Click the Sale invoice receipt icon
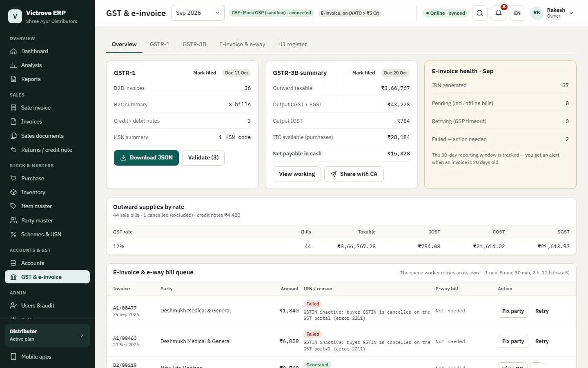The image size is (588, 368). 13,108
